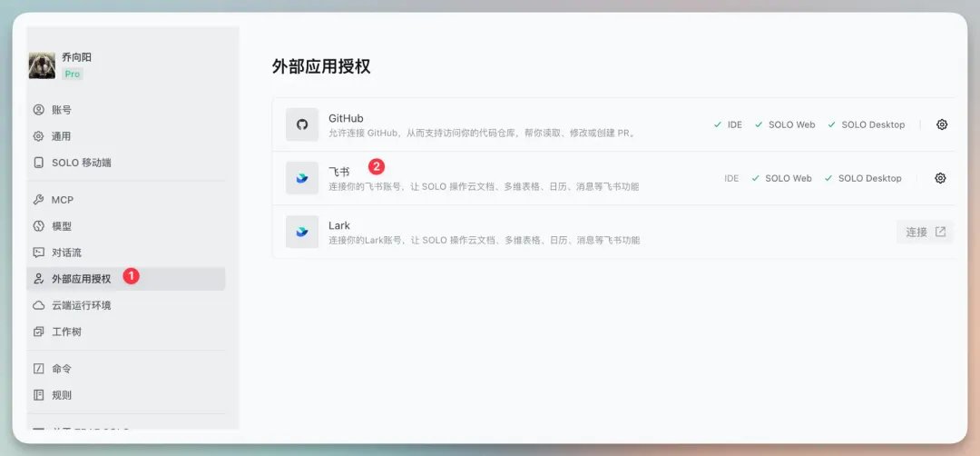Click external-link icon on Lark 连接 button
The height and width of the screenshot is (456, 980).
tap(940, 232)
